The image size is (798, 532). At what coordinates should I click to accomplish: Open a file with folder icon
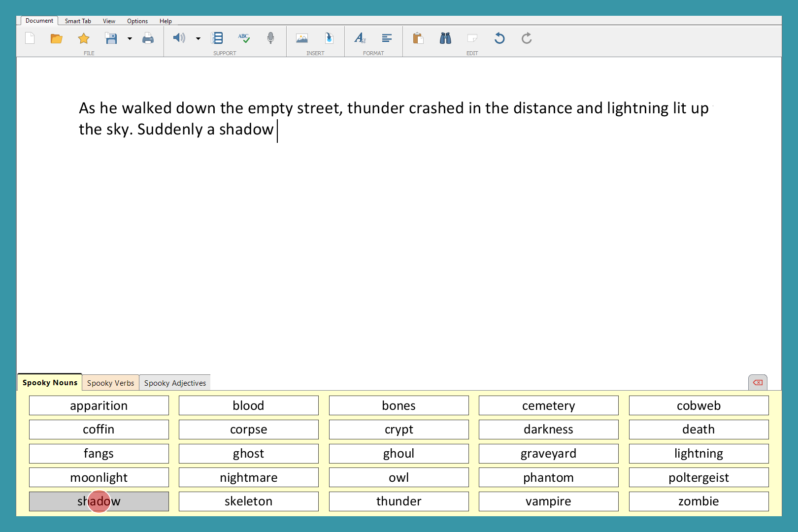(57, 38)
